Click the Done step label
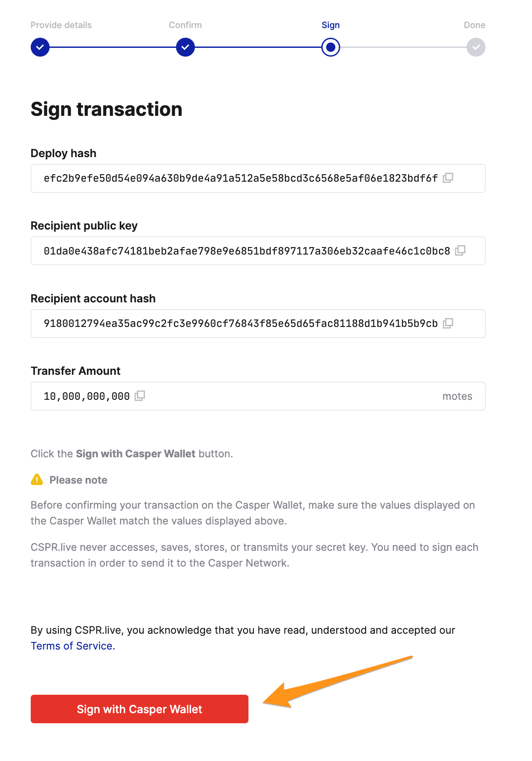 click(x=474, y=25)
